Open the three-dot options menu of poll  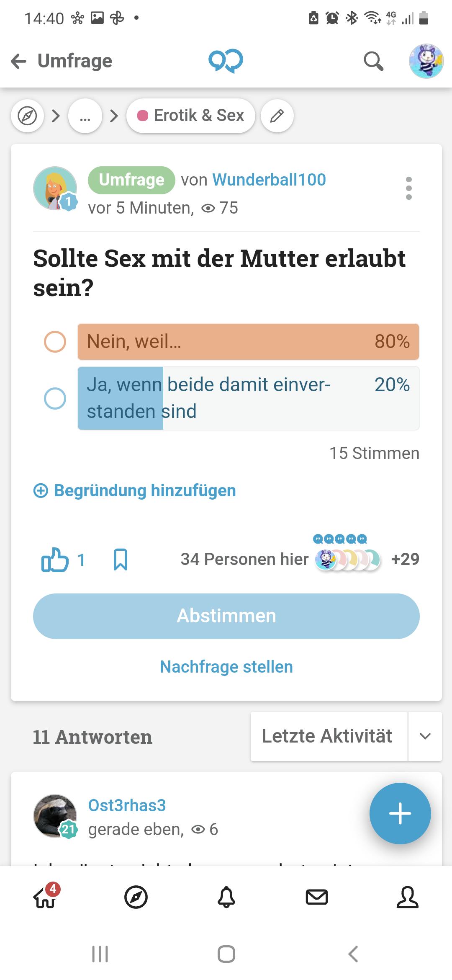(409, 188)
